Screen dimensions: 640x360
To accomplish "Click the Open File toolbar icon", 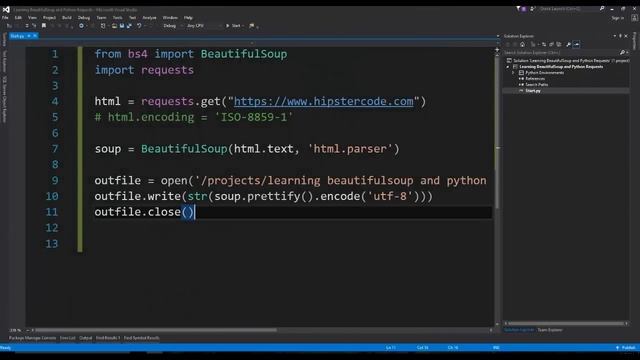I will [x=114, y=26].
